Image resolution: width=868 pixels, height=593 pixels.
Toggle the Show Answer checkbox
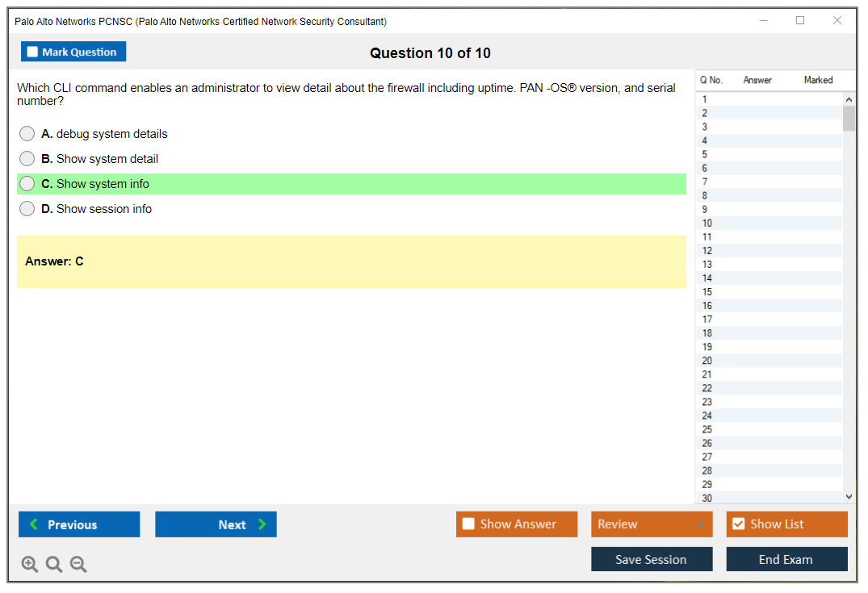pos(468,524)
